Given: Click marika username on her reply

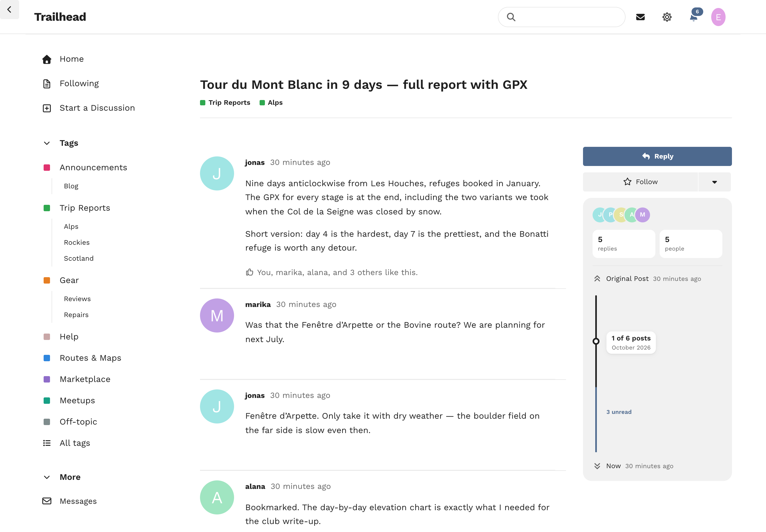Looking at the screenshot, I should pyautogui.click(x=258, y=304).
